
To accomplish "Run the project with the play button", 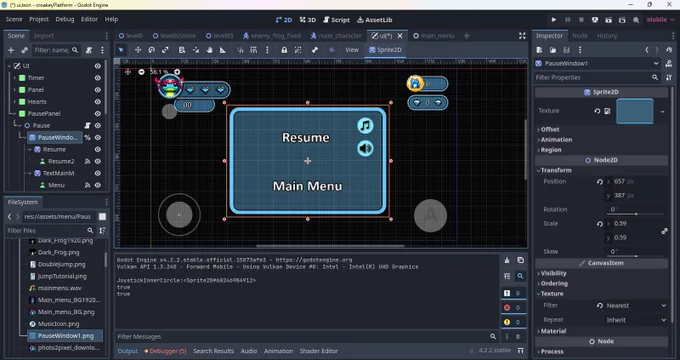I will coord(553,20).
